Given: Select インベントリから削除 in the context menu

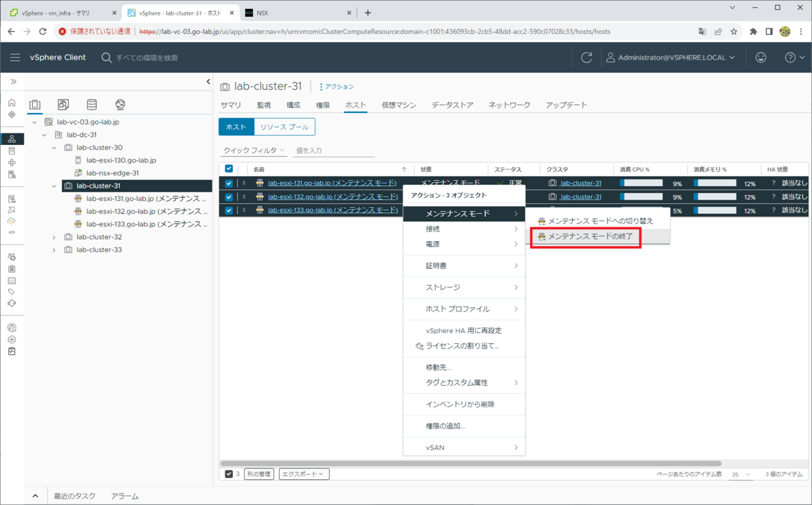Looking at the screenshot, I should [464, 404].
